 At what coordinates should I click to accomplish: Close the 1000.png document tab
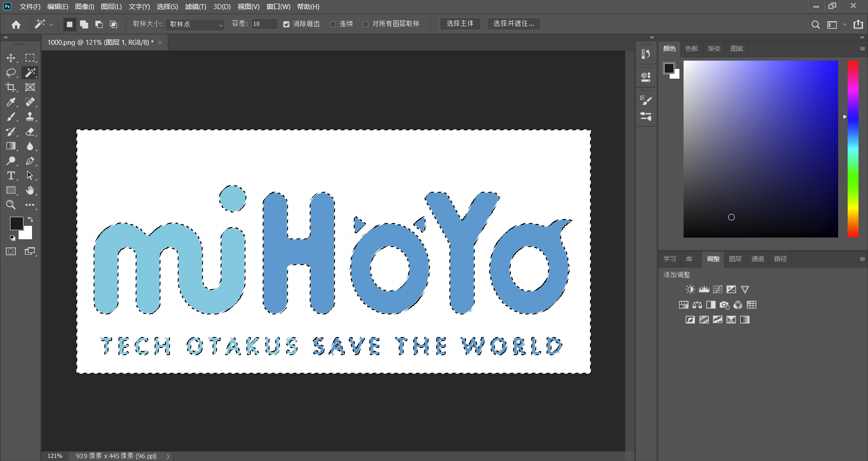tap(160, 43)
